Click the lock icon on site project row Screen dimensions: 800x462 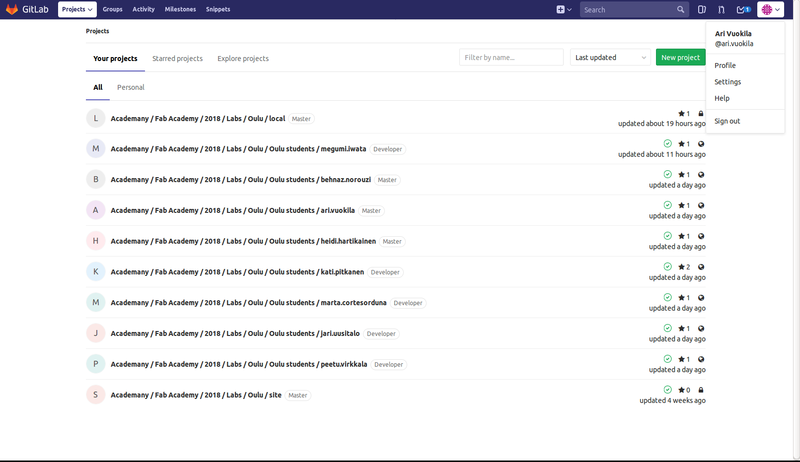(x=701, y=390)
